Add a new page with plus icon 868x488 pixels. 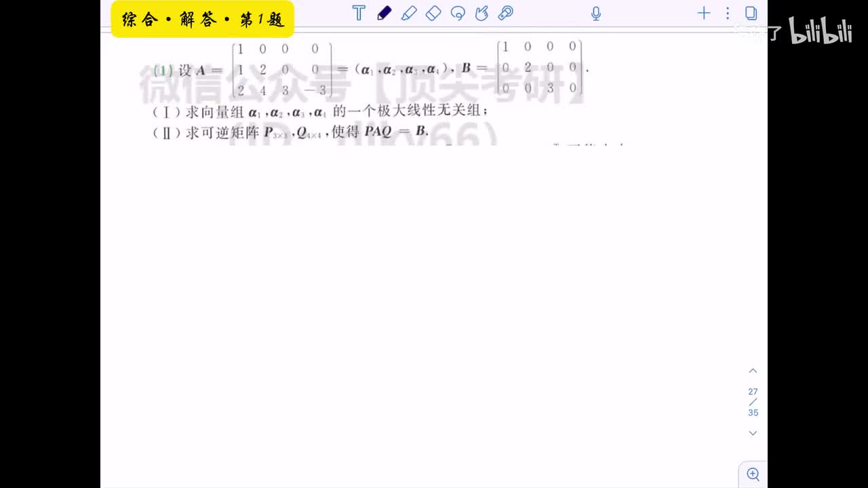[704, 13]
